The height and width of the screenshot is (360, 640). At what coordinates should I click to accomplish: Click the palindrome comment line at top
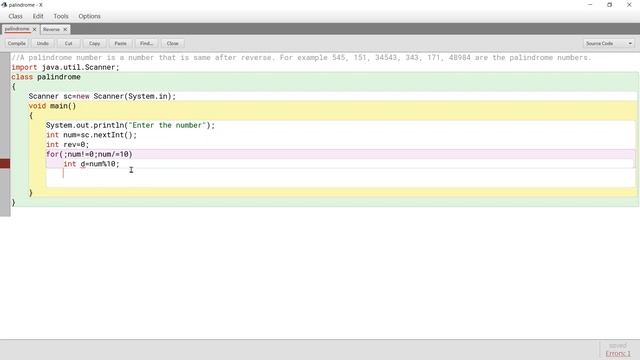[301, 58]
